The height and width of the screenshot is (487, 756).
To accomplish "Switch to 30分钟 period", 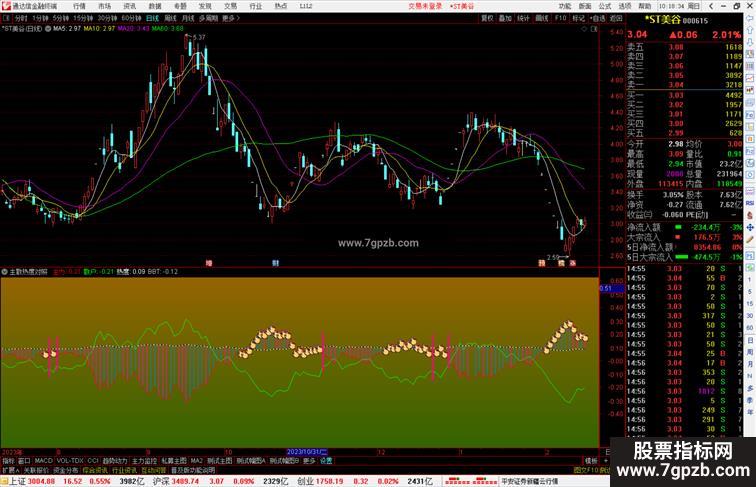I will pyautogui.click(x=107, y=18).
